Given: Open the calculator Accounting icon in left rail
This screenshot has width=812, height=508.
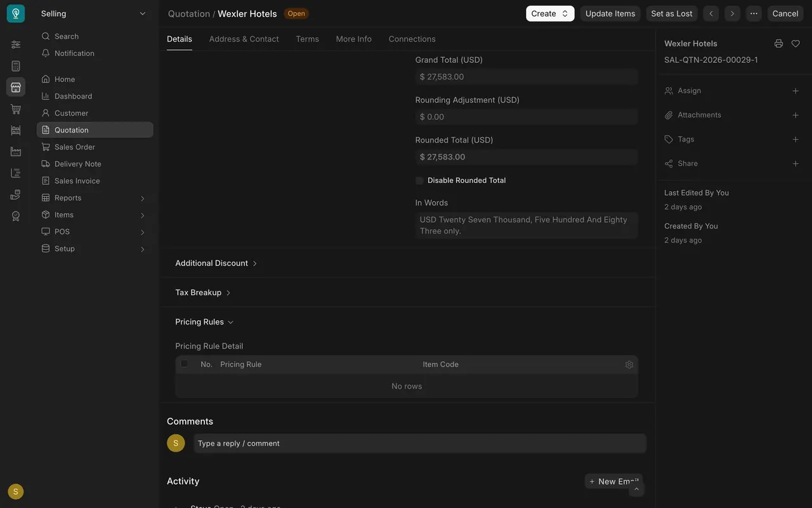Looking at the screenshot, I should (x=16, y=65).
